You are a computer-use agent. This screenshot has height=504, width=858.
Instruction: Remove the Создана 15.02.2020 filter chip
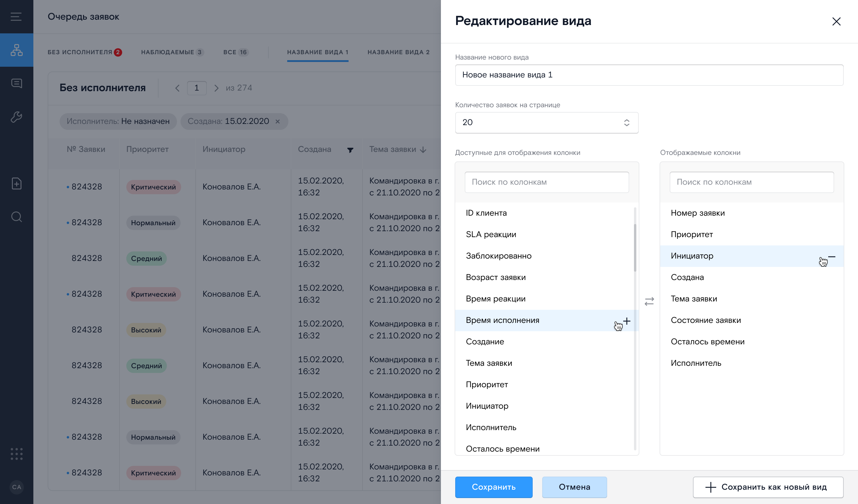tap(277, 122)
